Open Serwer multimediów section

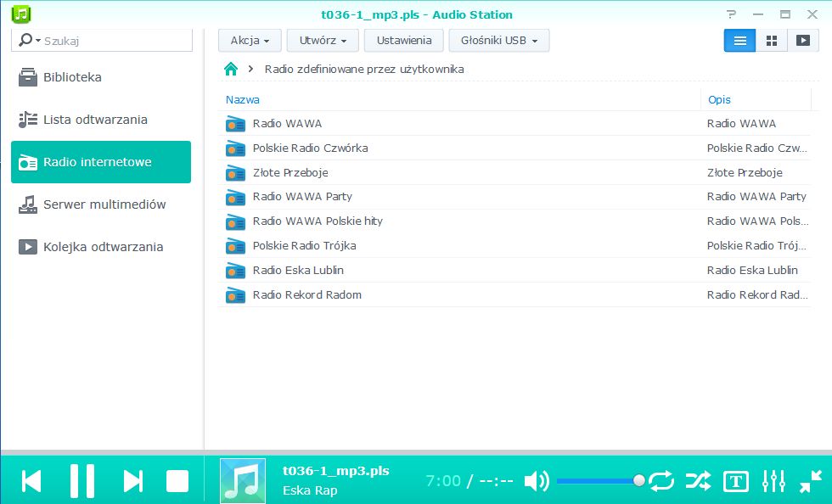[x=101, y=204]
